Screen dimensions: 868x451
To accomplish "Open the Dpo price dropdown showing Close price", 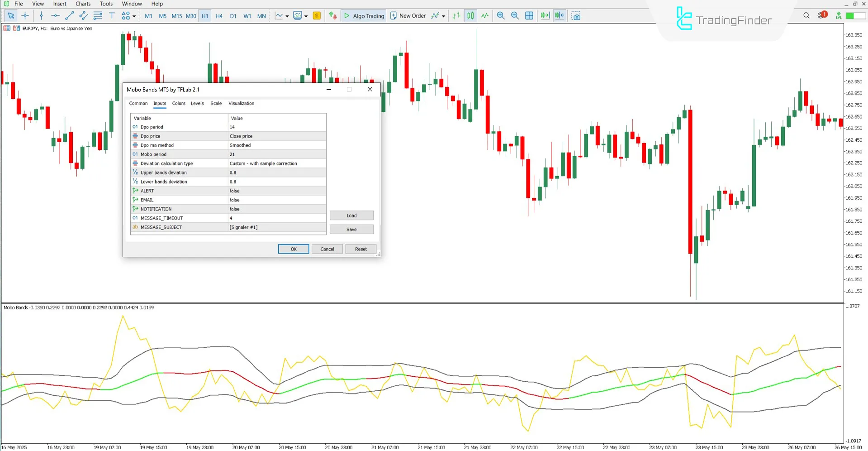I will click(x=276, y=136).
